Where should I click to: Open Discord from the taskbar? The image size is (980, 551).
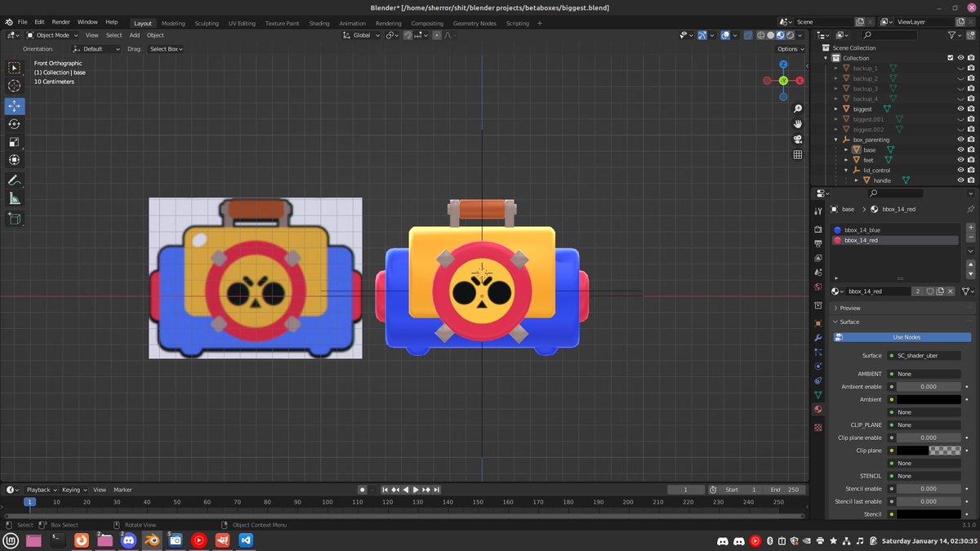(x=128, y=540)
